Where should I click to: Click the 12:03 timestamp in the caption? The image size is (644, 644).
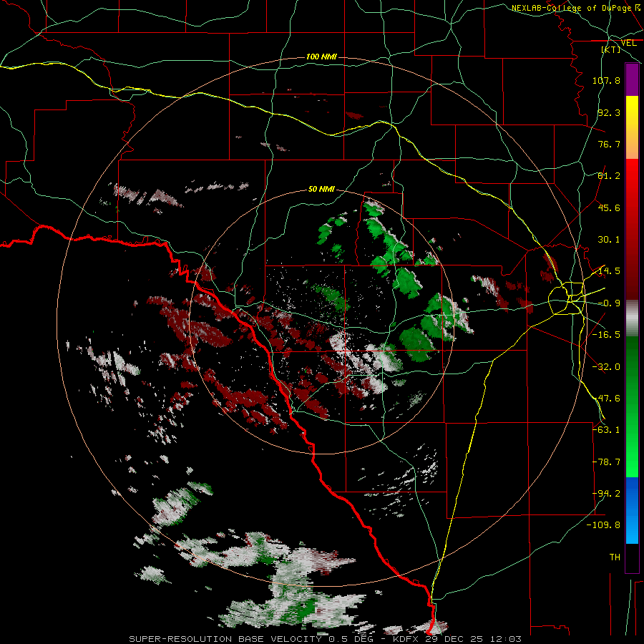[x=507, y=639]
